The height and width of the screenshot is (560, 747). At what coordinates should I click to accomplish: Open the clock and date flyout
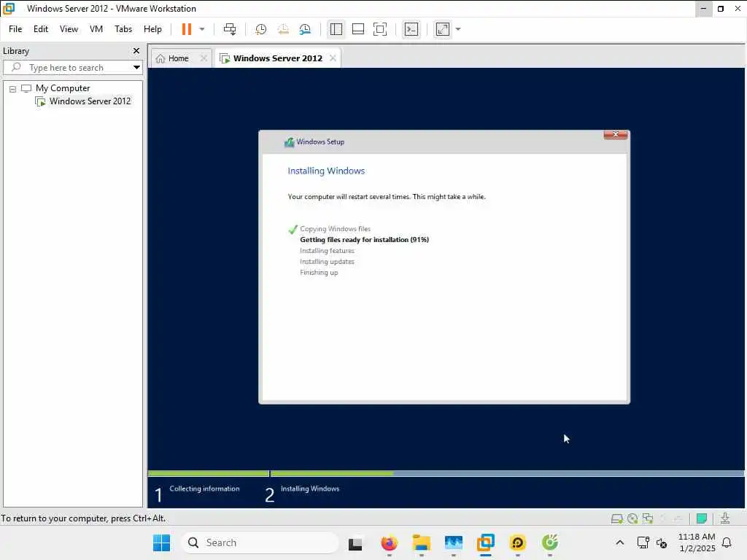coord(697,542)
